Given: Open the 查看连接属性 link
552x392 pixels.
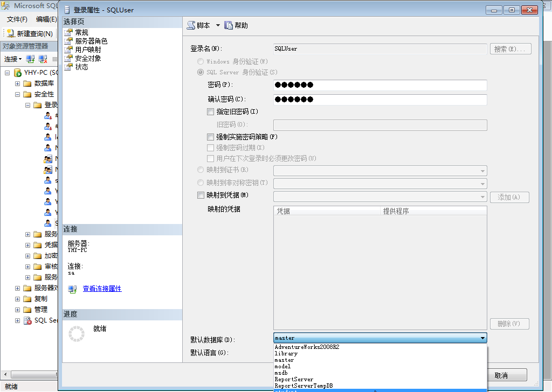Looking at the screenshot, I should click(102, 289).
